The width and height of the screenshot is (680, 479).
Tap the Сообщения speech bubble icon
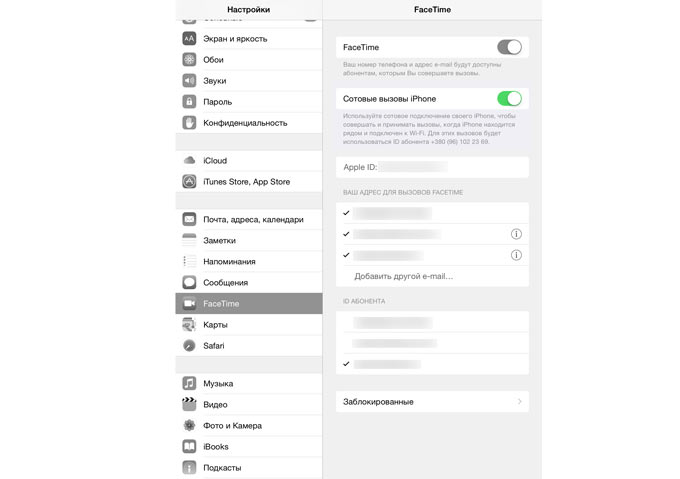(189, 282)
